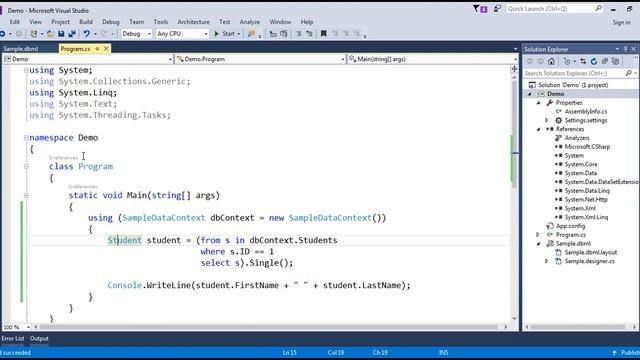
Task: Click the Uncomment selected lines icon
Action: point(309,34)
